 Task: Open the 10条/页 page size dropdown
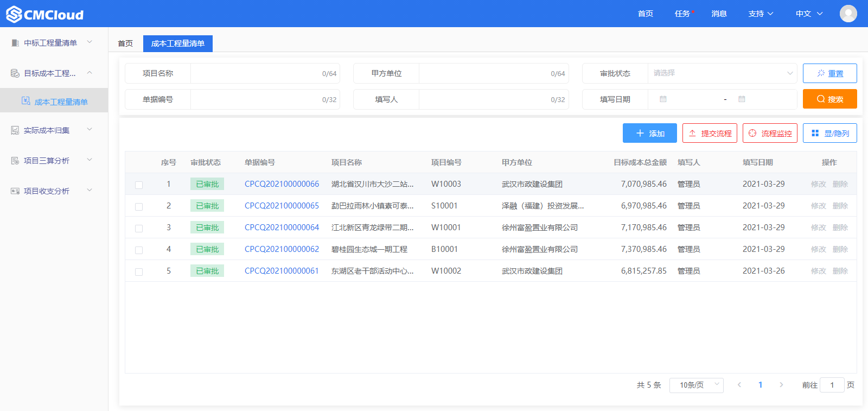(x=697, y=385)
